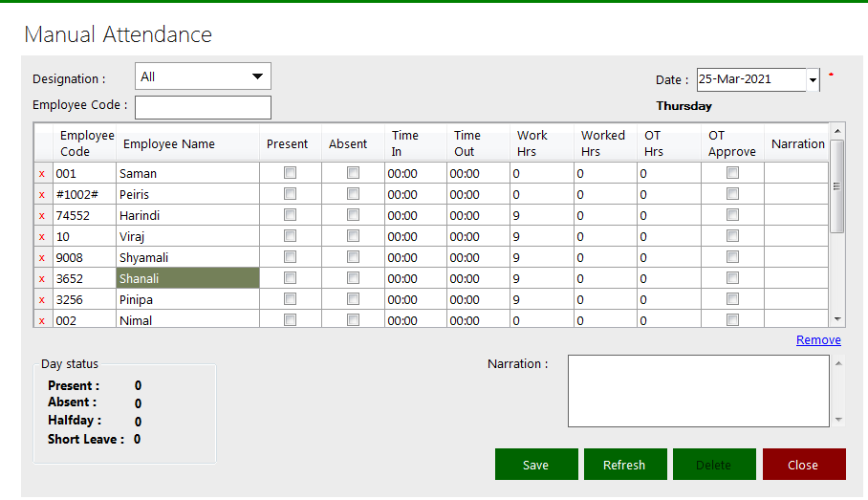The image size is (868, 500).
Task: Click the red x beside Peiris row
Action: point(41,195)
